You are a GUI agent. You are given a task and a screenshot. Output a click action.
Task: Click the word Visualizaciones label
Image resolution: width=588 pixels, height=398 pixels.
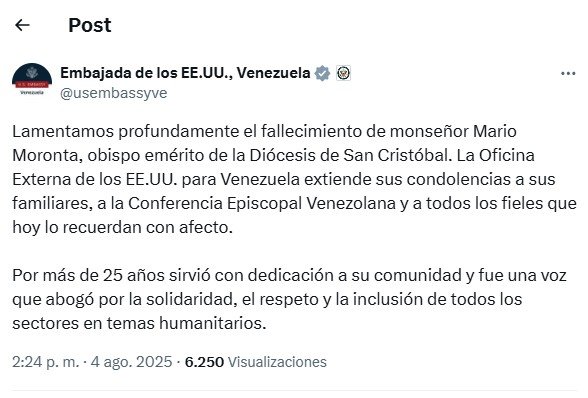pyautogui.click(x=278, y=362)
